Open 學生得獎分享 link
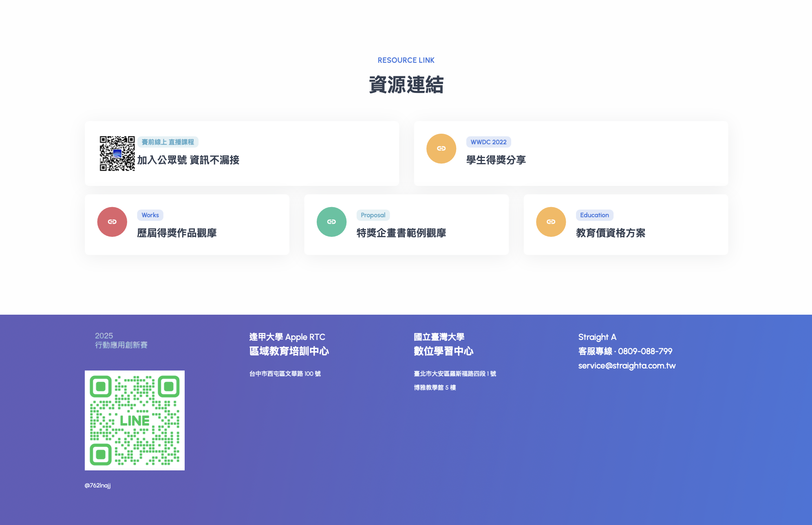Image resolution: width=812 pixels, height=525 pixels. pos(496,160)
